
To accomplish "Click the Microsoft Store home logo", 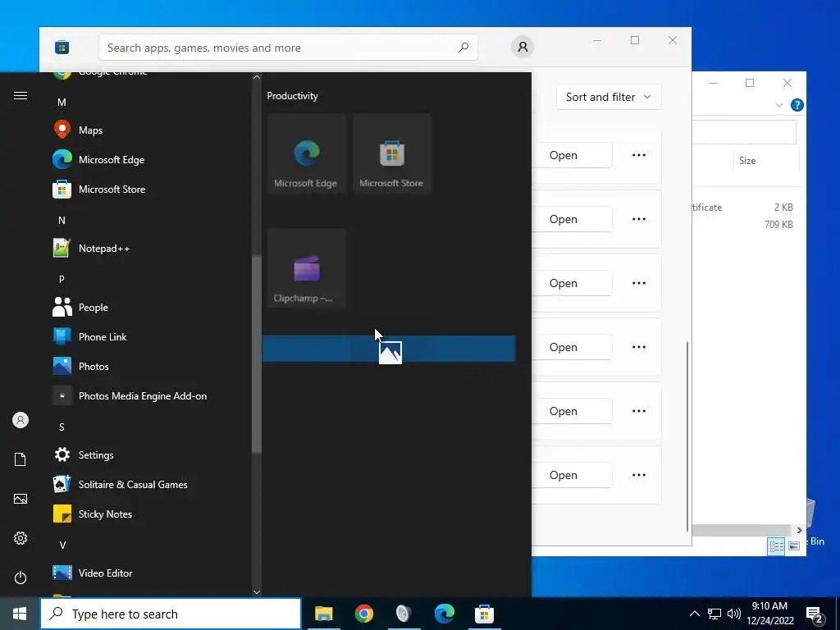I will coord(62,47).
